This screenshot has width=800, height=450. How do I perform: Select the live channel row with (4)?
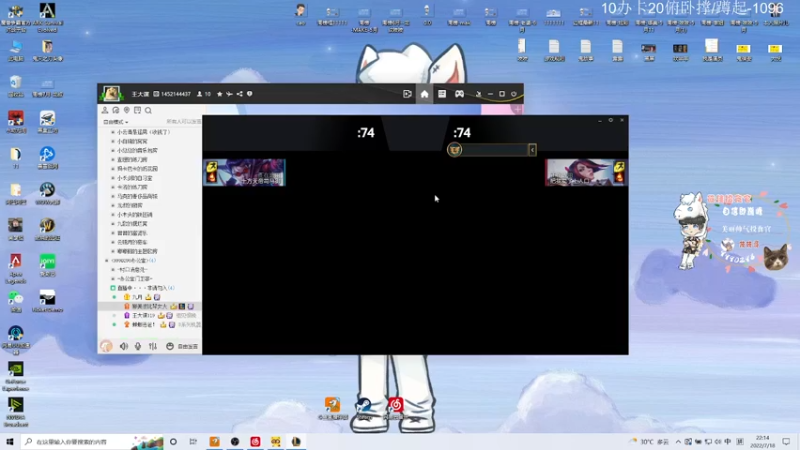coord(149,288)
